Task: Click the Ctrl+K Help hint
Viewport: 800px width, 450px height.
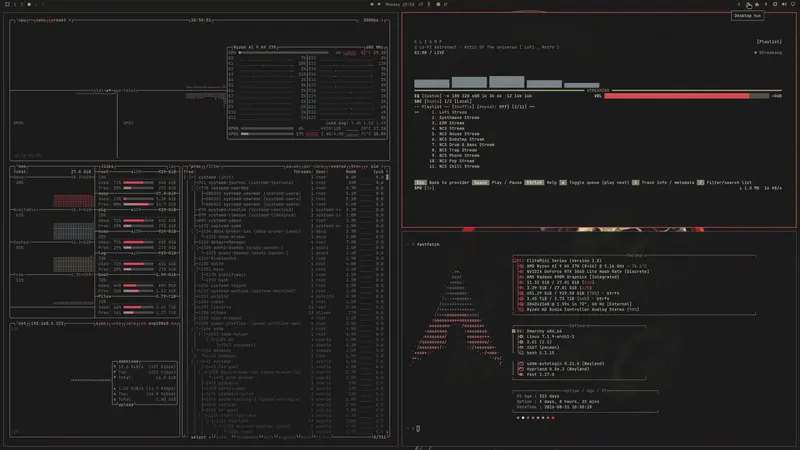Action: [x=541, y=183]
